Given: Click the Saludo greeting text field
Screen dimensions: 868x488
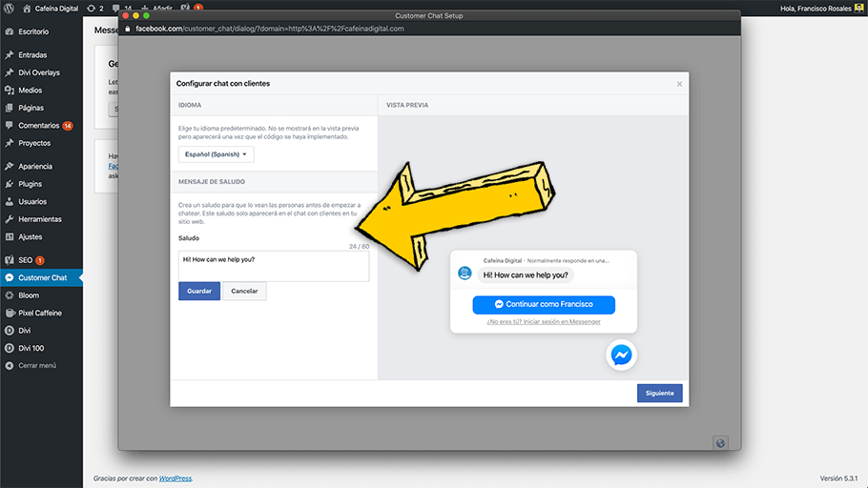Looking at the screenshot, I should (274, 266).
